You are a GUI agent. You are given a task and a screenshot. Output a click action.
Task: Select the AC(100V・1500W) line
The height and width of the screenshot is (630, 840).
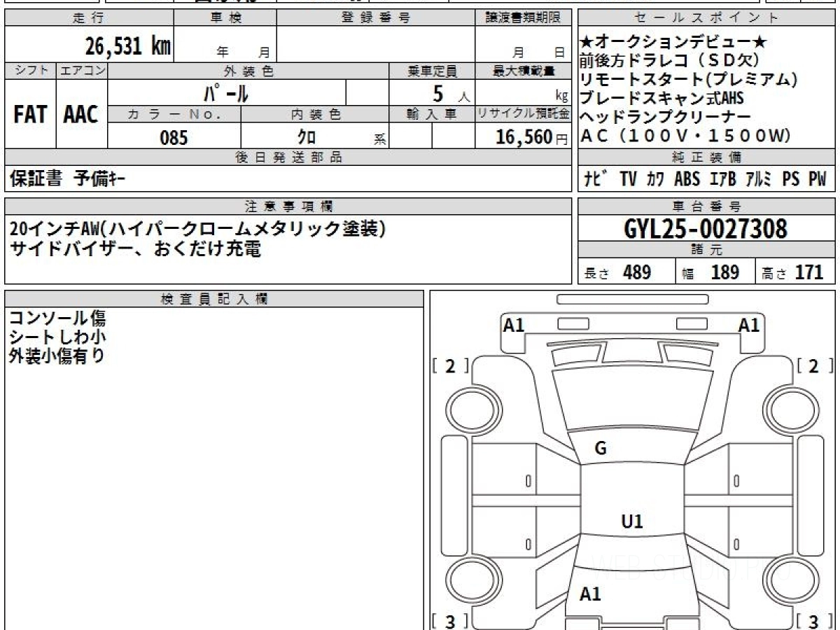click(x=685, y=135)
